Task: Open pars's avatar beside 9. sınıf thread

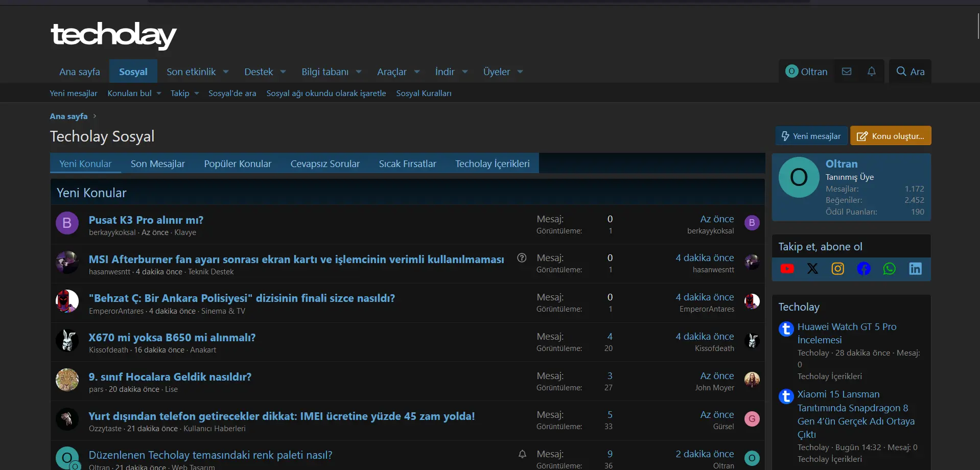Action: click(67, 380)
